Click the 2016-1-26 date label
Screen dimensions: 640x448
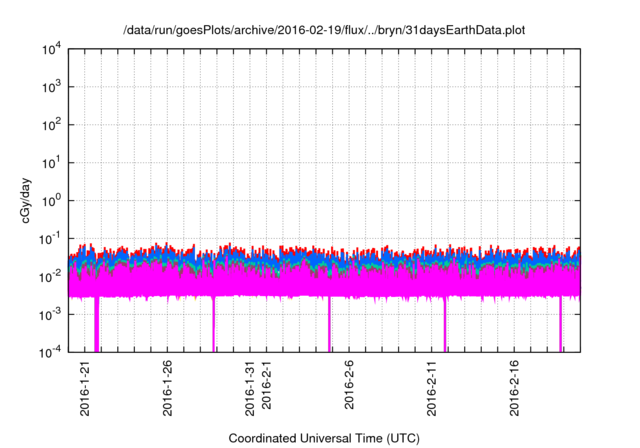pyautogui.click(x=167, y=388)
